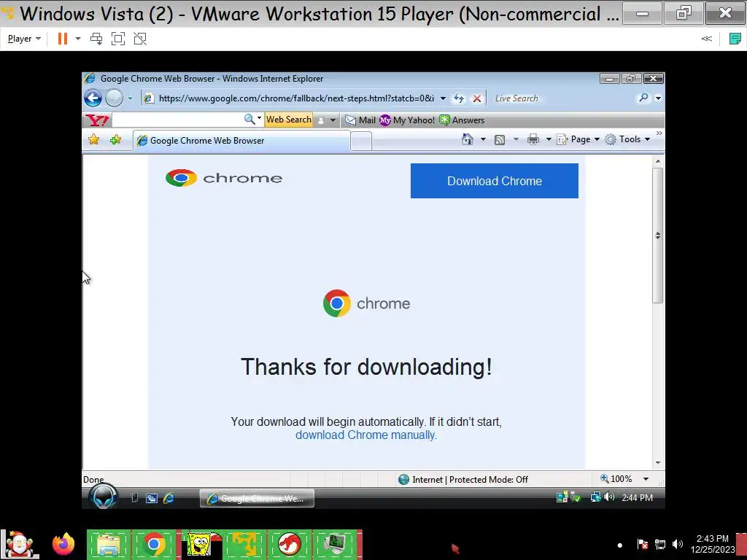Image resolution: width=747 pixels, height=560 pixels.
Task: Expand the Feeds dropdown arrow
Action: 516,139
